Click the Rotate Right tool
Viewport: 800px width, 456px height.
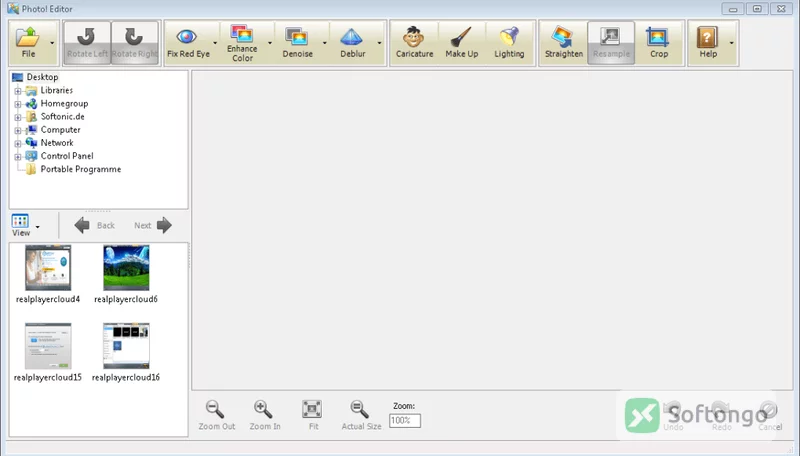pyautogui.click(x=135, y=43)
